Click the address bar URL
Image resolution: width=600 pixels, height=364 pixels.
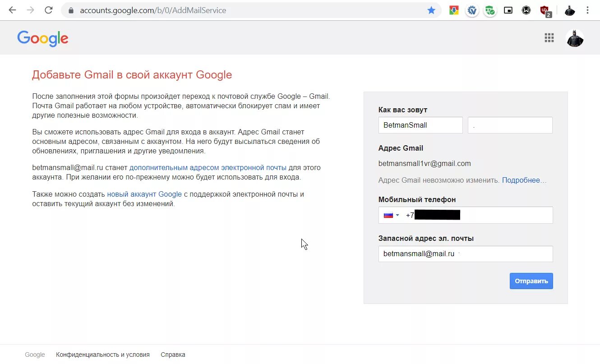153,10
